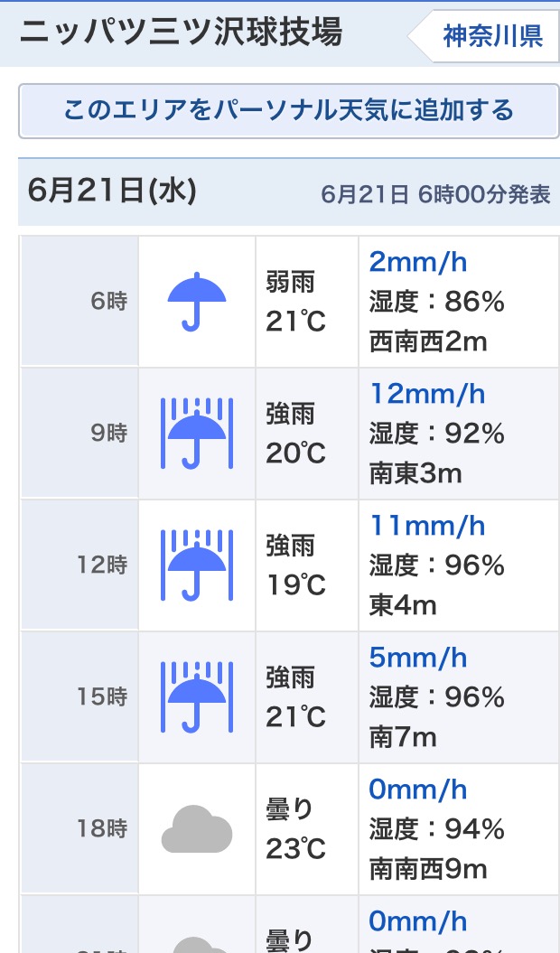560x953 pixels.
Task: Click the heavy rain icon for 15時
Action: coord(197,697)
